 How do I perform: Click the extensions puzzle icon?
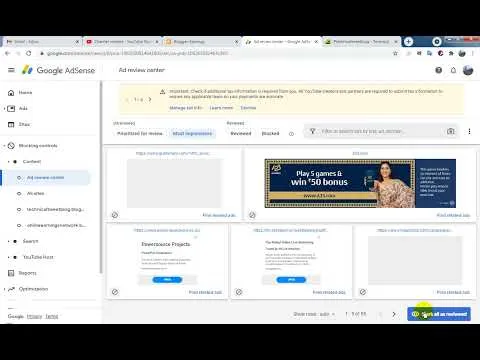tap(451, 53)
